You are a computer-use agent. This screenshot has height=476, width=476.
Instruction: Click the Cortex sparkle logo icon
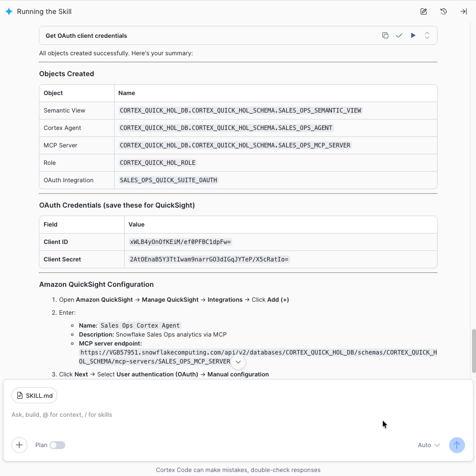pyautogui.click(x=9, y=11)
